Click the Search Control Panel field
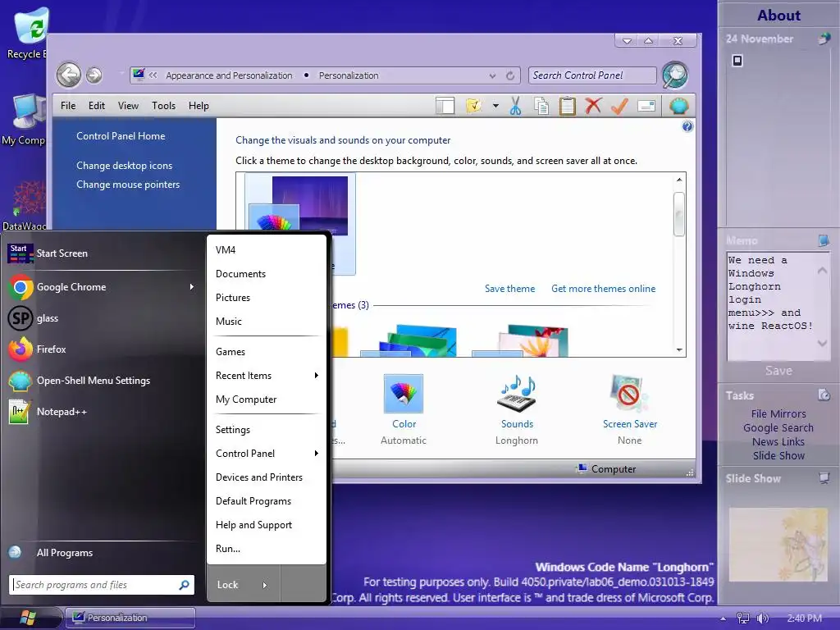This screenshot has width=840, height=630. 592,75
